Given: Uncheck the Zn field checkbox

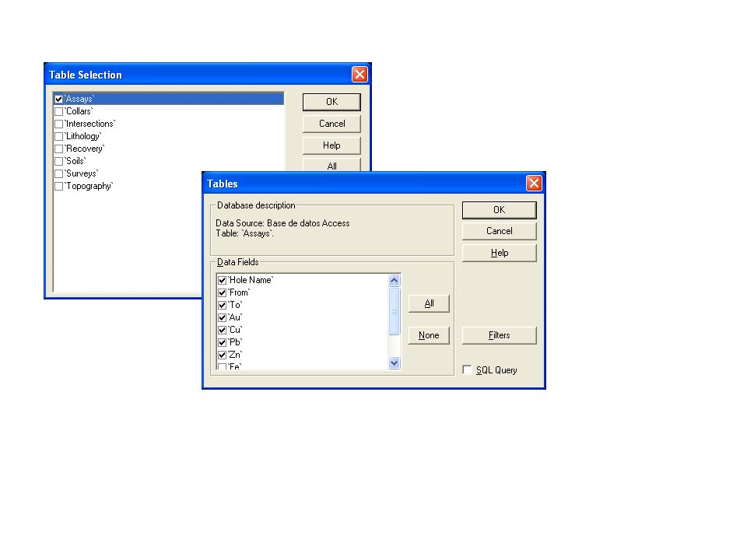Looking at the screenshot, I should point(222,355).
